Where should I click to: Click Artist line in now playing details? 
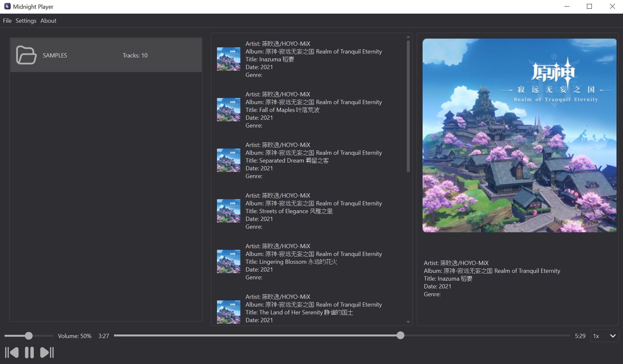tap(456, 263)
